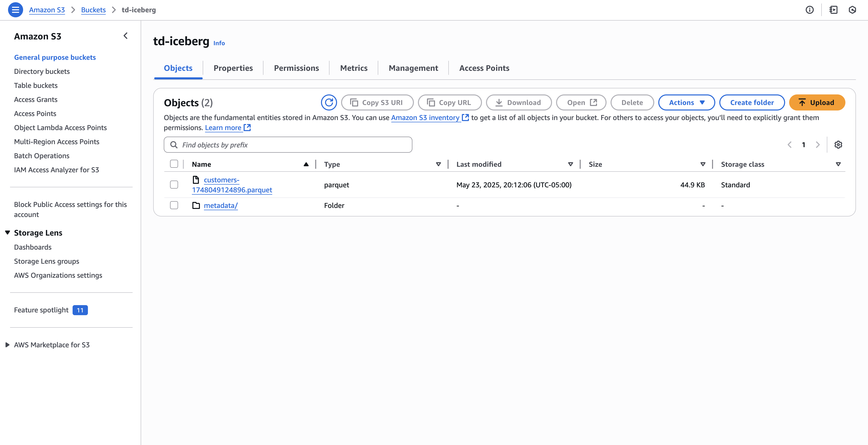868x445 pixels.
Task: Switch to the Metrics tab
Action: [354, 68]
